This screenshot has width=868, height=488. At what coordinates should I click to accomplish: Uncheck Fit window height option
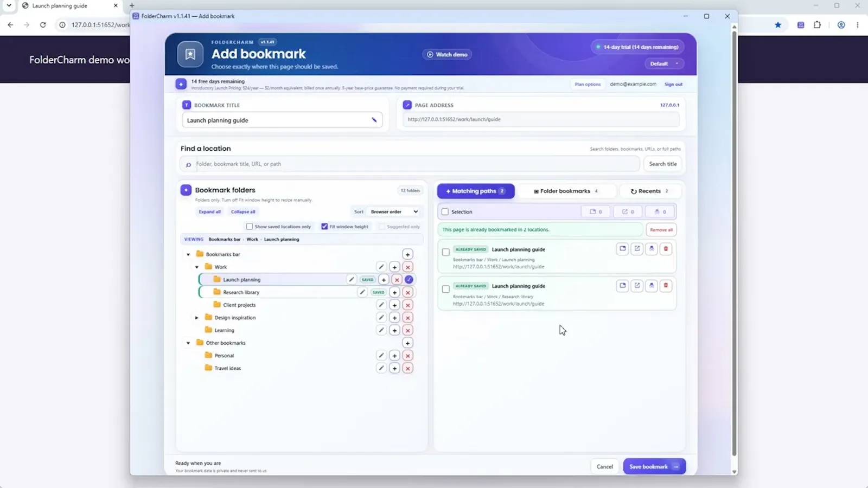[x=324, y=227]
